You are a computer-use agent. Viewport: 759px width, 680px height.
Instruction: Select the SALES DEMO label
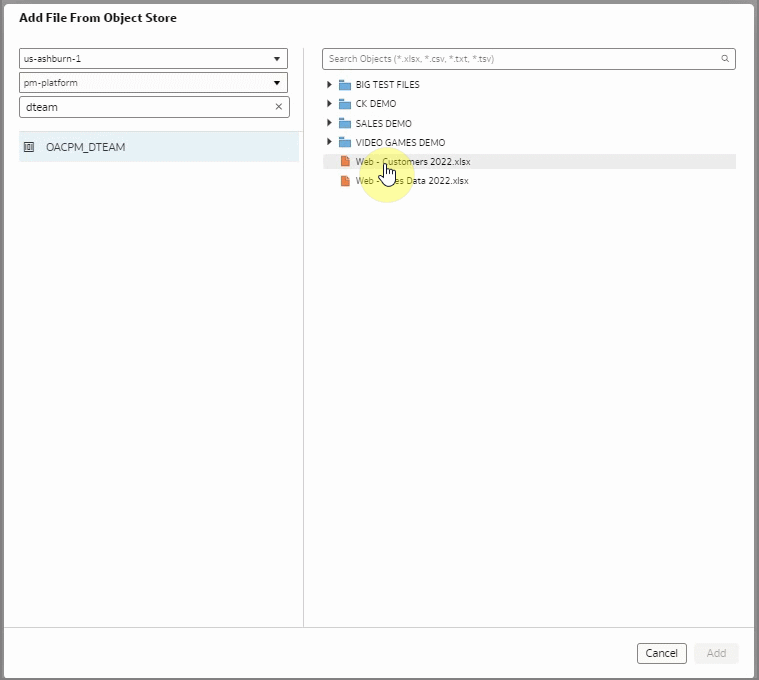point(383,123)
